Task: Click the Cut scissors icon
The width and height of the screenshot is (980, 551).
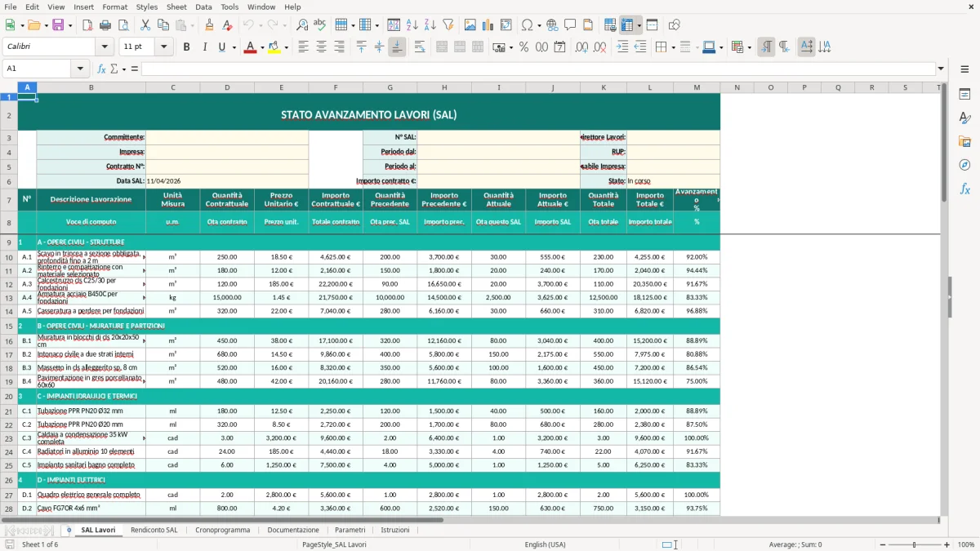Action: [145, 25]
